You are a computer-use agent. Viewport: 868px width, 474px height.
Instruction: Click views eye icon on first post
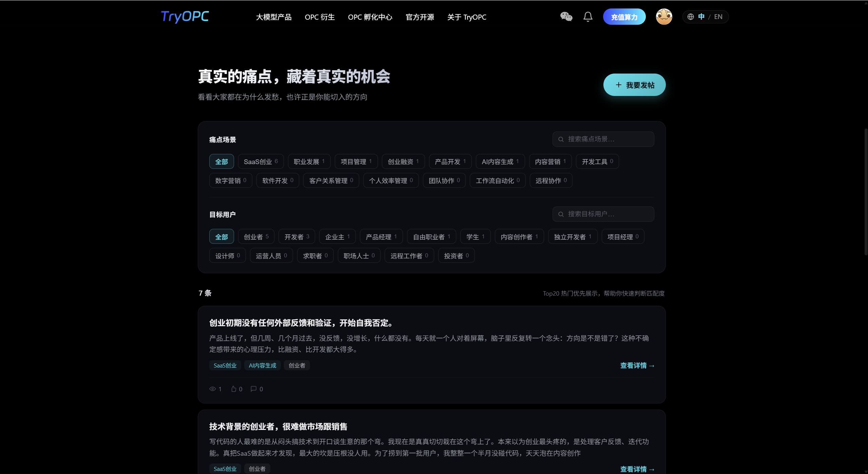click(213, 389)
